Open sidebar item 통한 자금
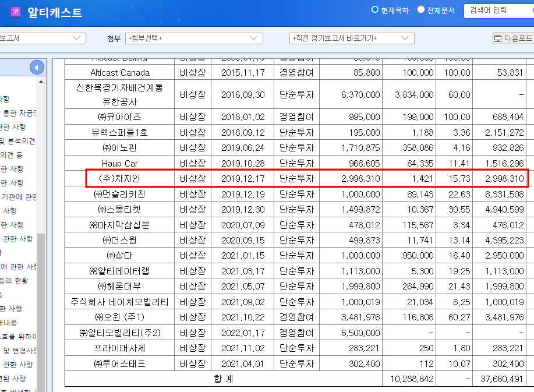The height and width of the screenshot is (392, 534). coord(19,113)
